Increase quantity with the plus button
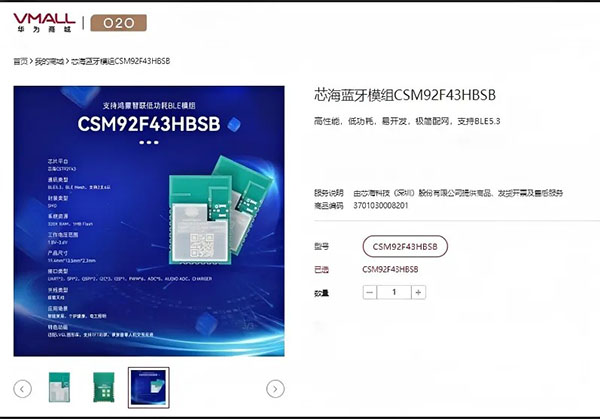 [418, 292]
